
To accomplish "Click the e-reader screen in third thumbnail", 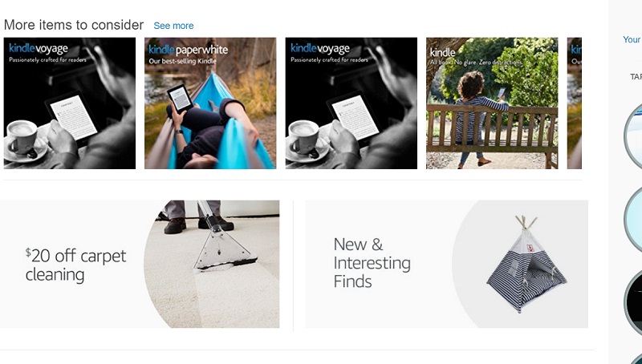I will tap(356, 117).
